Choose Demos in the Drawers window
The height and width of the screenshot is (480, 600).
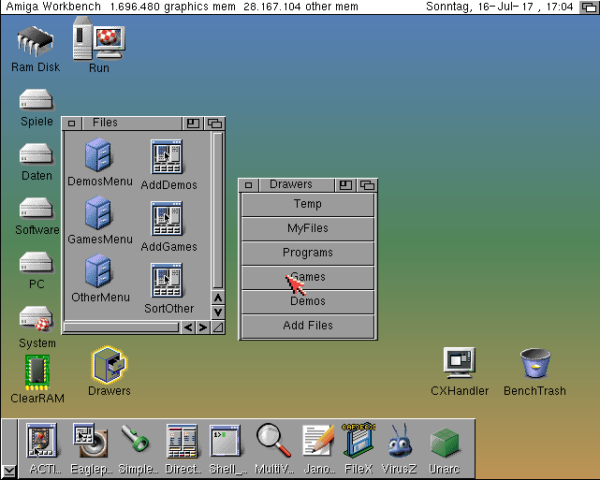[x=308, y=302]
